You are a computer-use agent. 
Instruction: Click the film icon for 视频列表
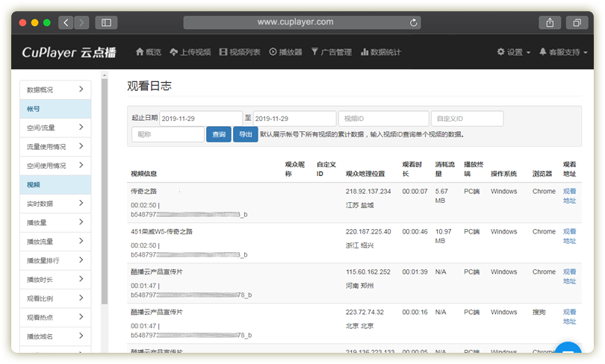point(223,52)
